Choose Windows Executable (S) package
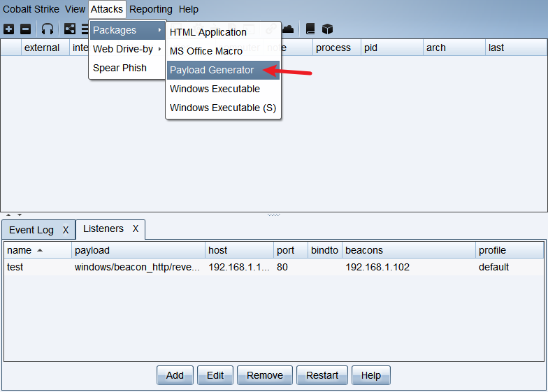548x392 pixels. pos(224,108)
